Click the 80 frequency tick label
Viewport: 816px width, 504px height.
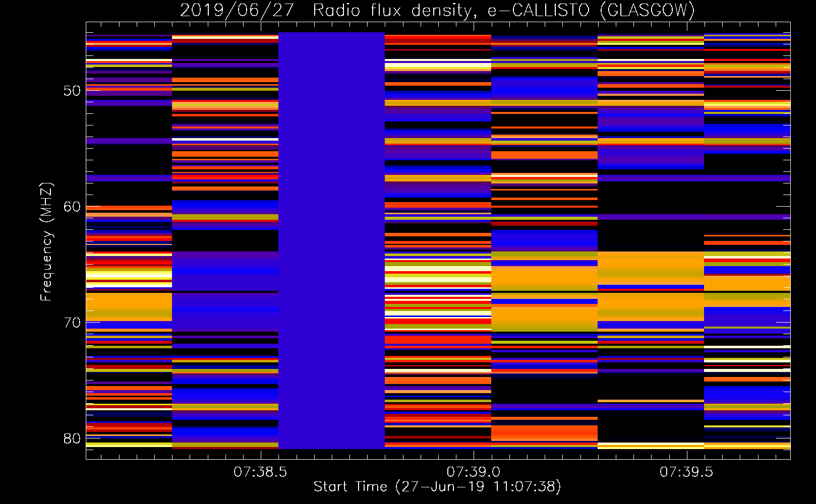tap(72, 438)
